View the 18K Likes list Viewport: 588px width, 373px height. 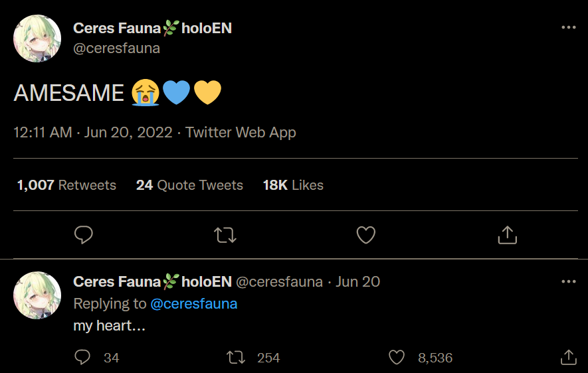click(x=293, y=185)
